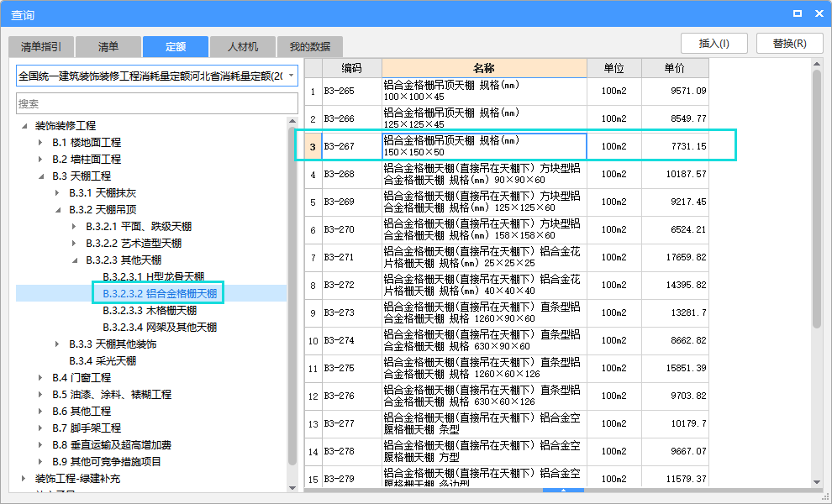Collapse the 装饰装修工程 tree node
This screenshot has width=832, height=504.
(24, 126)
